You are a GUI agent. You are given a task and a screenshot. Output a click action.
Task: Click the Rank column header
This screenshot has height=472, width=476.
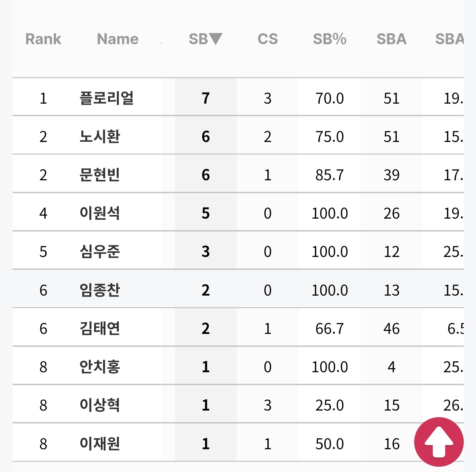43,39
